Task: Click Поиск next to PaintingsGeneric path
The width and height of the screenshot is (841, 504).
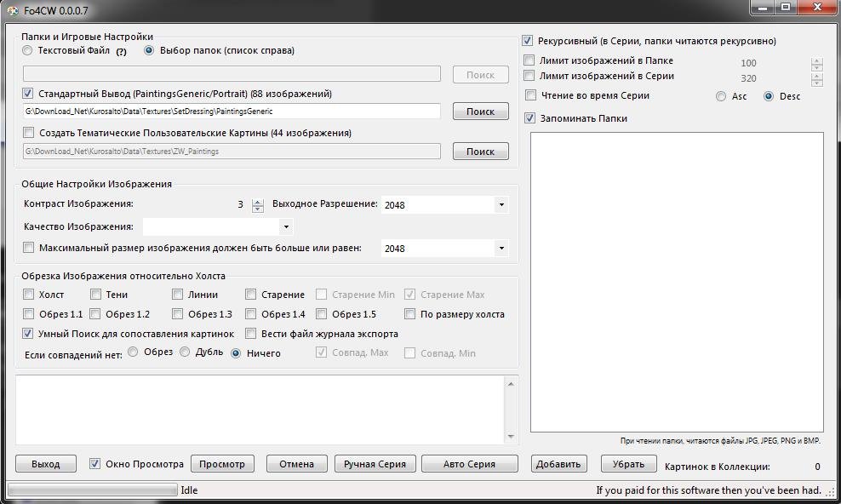Action: [x=480, y=112]
